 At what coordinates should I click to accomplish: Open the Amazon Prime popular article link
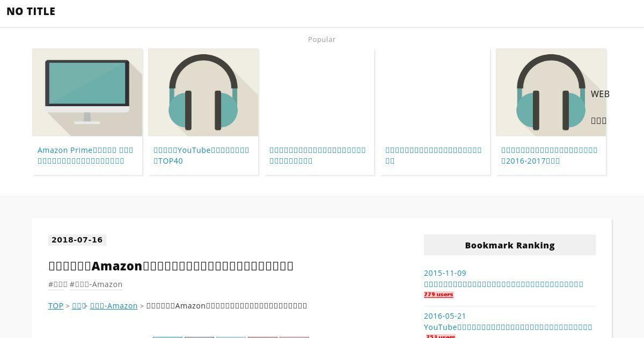86,155
